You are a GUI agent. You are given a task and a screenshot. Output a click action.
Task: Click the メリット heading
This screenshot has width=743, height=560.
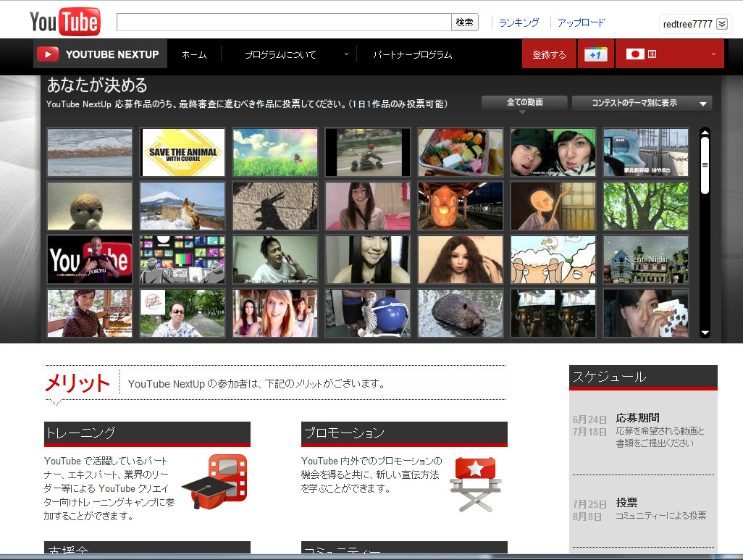click(x=77, y=383)
